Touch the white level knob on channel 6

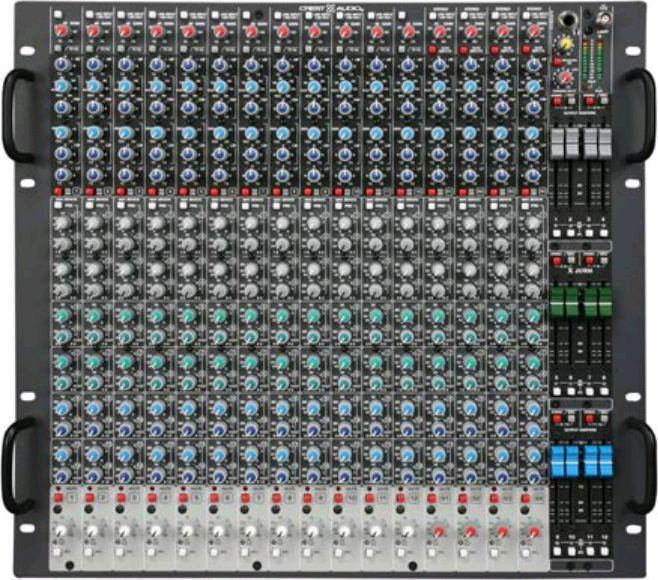(x=217, y=531)
